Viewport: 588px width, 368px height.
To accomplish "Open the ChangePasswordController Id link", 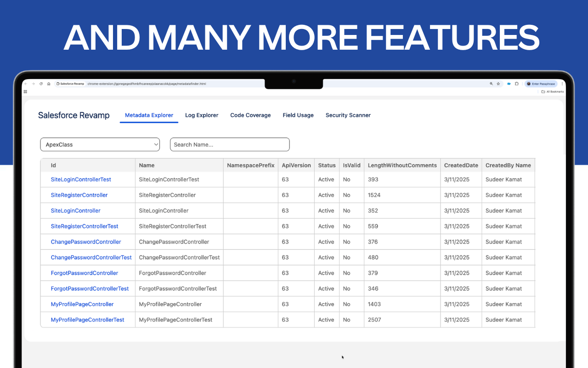I will point(86,242).
